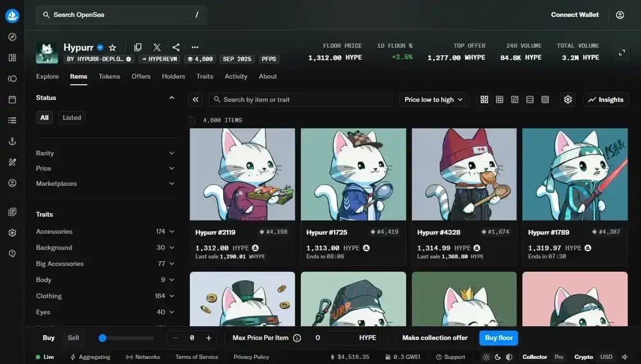641x364 pixels.
Task: Copy collection address icon next to star
Action: (x=138, y=47)
